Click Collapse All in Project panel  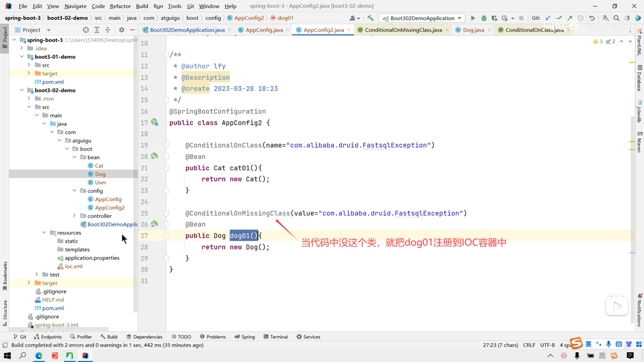(108, 30)
